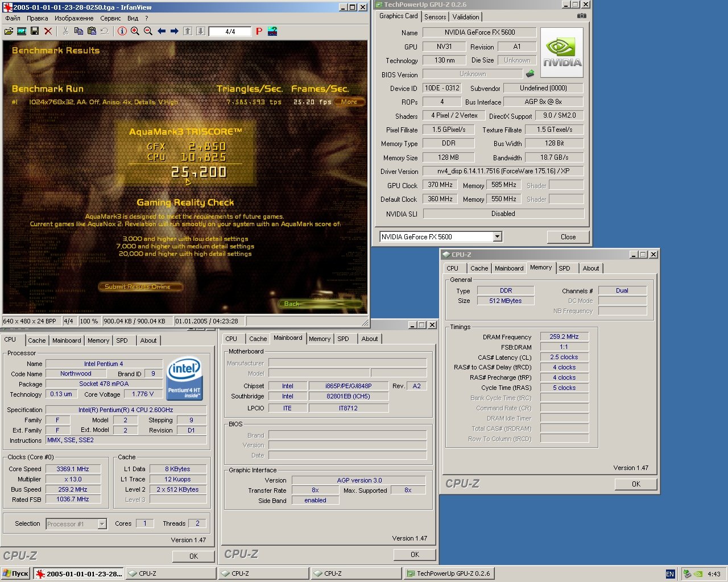
Task: Open the Cache tab in the CPU-Z Memory window
Action: (479, 268)
